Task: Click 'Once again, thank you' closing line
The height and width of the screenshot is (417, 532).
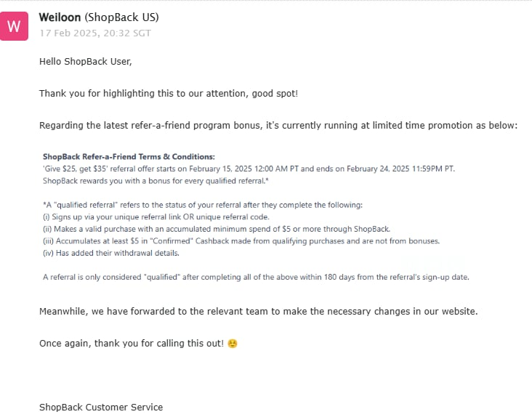Action: click(132, 344)
